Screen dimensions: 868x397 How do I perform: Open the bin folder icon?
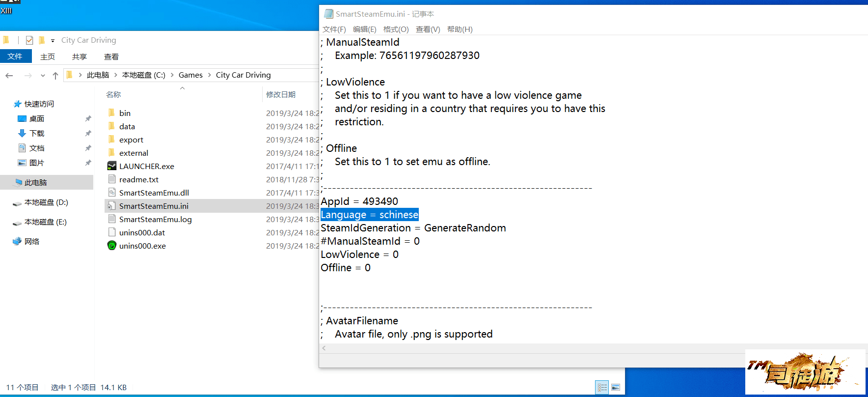click(111, 113)
